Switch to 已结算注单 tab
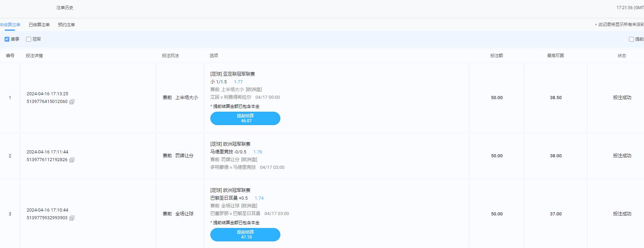The width and height of the screenshot is (644, 248). (x=39, y=25)
